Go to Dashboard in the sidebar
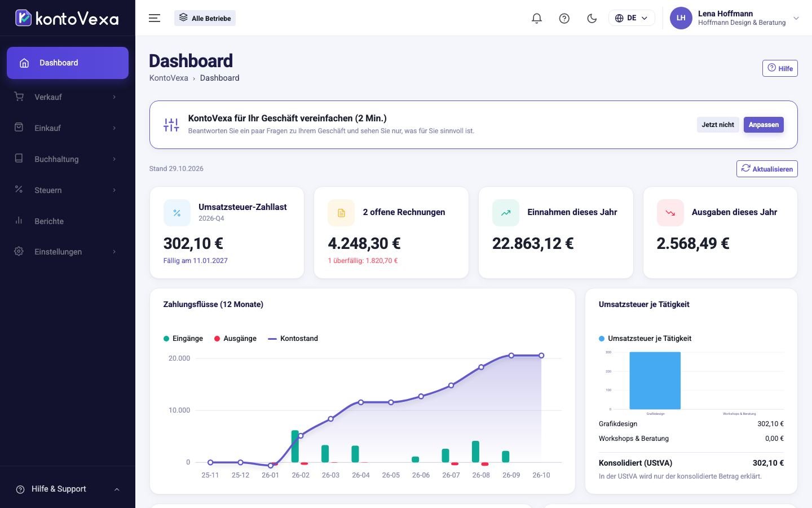Image resolution: width=812 pixels, height=508 pixels. (x=68, y=63)
